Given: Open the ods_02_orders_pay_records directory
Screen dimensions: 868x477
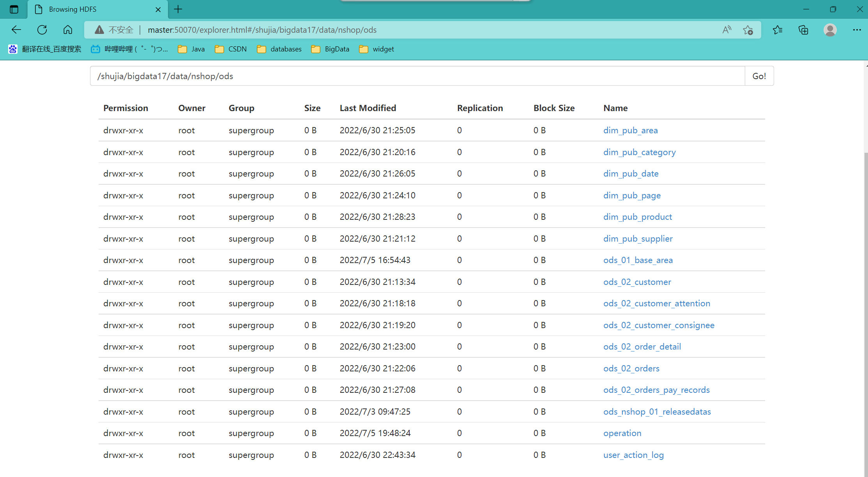Looking at the screenshot, I should (x=657, y=390).
